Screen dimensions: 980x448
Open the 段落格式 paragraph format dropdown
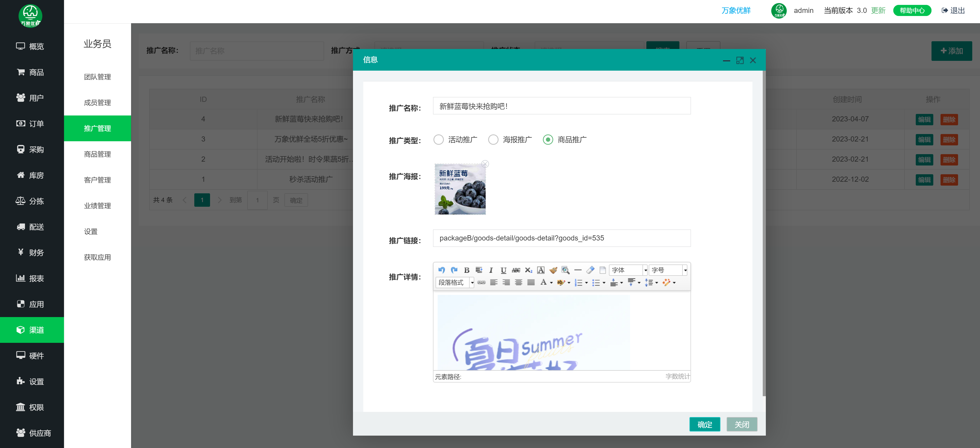(x=455, y=282)
